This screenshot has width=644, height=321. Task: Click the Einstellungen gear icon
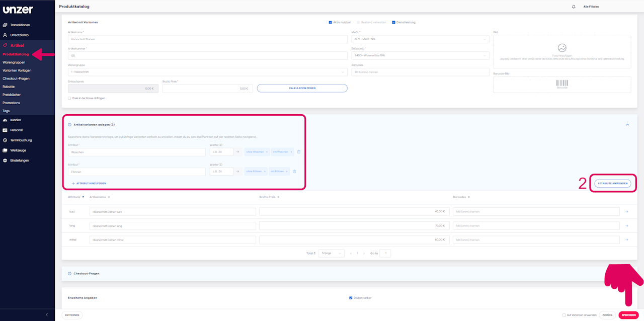[x=5, y=160]
